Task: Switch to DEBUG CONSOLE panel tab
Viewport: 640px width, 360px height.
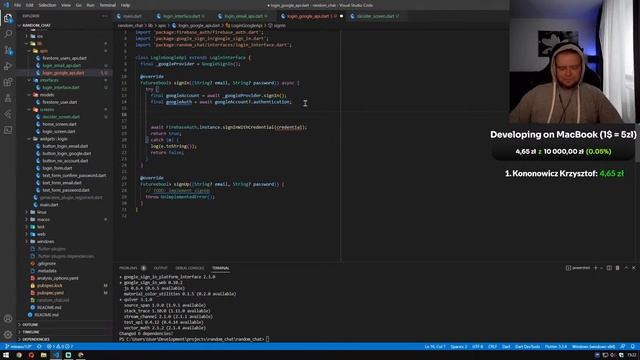Action: (x=189, y=268)
